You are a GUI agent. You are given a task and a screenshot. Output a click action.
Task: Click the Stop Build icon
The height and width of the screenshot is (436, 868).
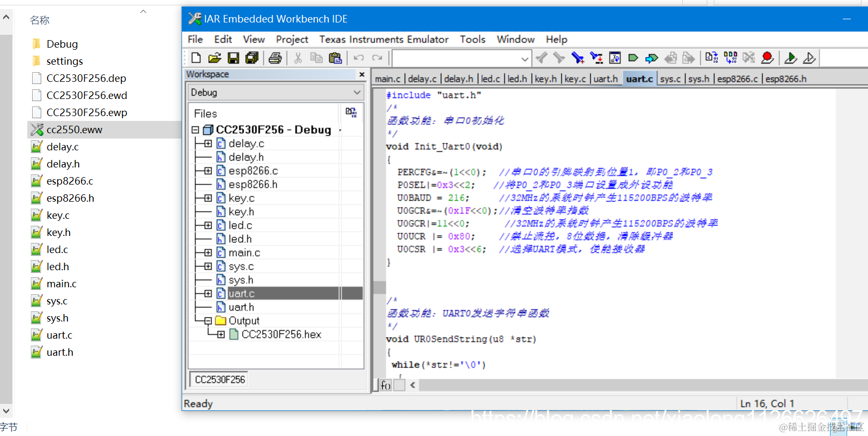pos(749,58)
